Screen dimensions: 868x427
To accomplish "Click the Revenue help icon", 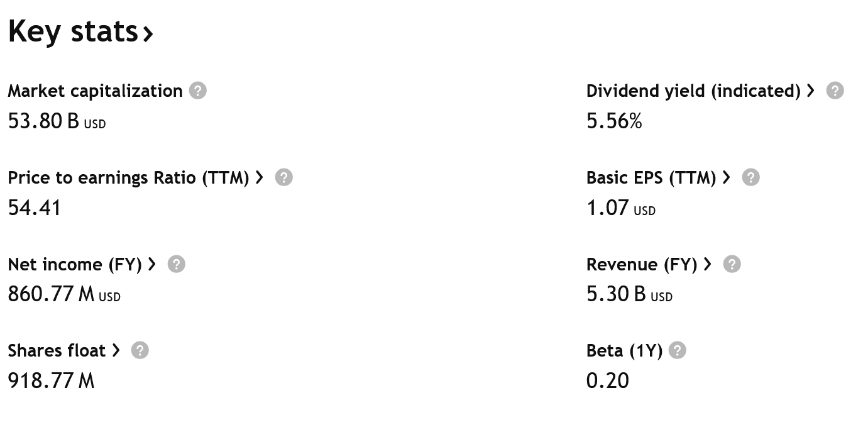I will coord(732,264).
